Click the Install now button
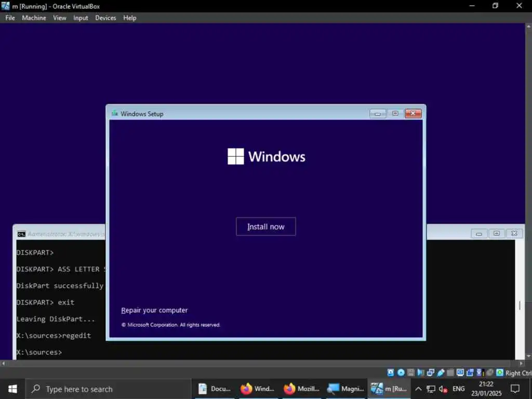The width and height of the screenshot is (532, 399). click(x=265, y=227)
